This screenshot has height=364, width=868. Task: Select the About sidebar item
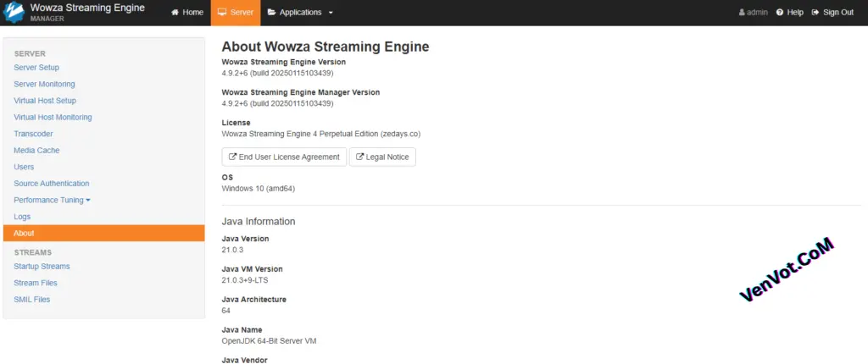(x=103, y=234)
